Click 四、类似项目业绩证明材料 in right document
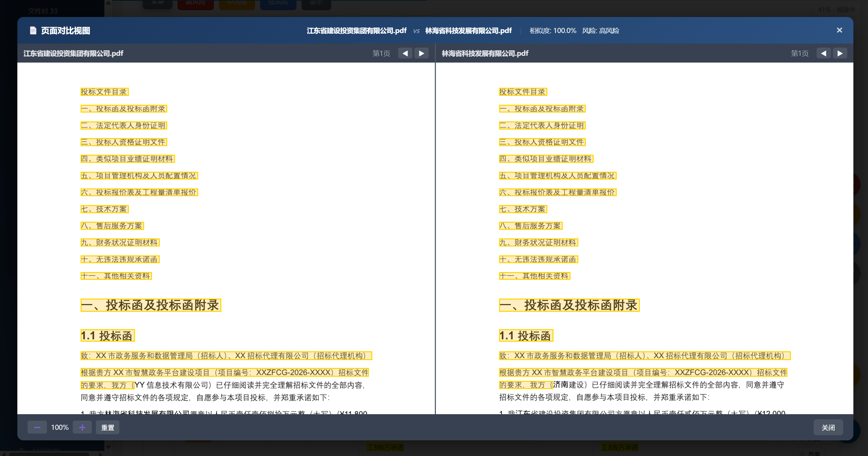The height and width of the screenshot is (456, 868). click(x=546, y=158)
